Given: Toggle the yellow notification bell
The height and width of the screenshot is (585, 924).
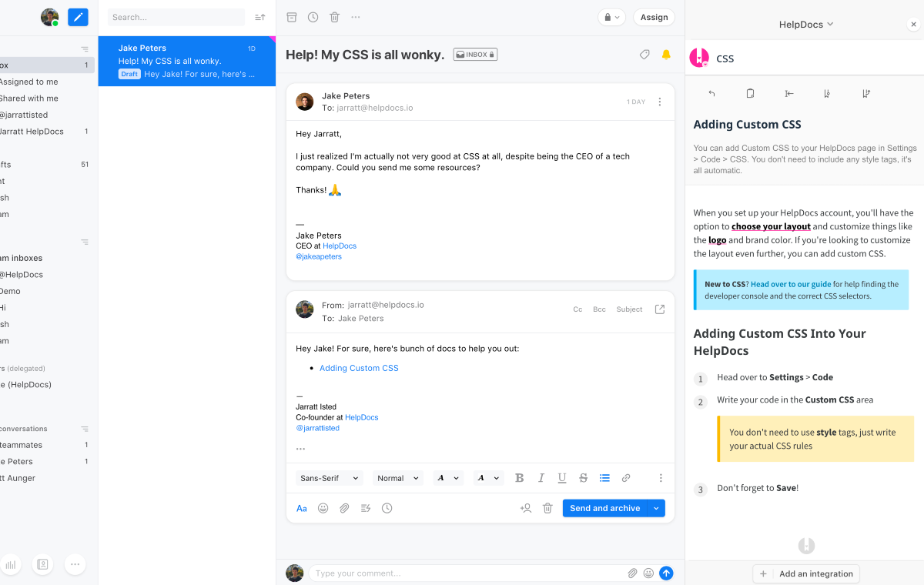Looking at the screenshot, I should point(666,55).
